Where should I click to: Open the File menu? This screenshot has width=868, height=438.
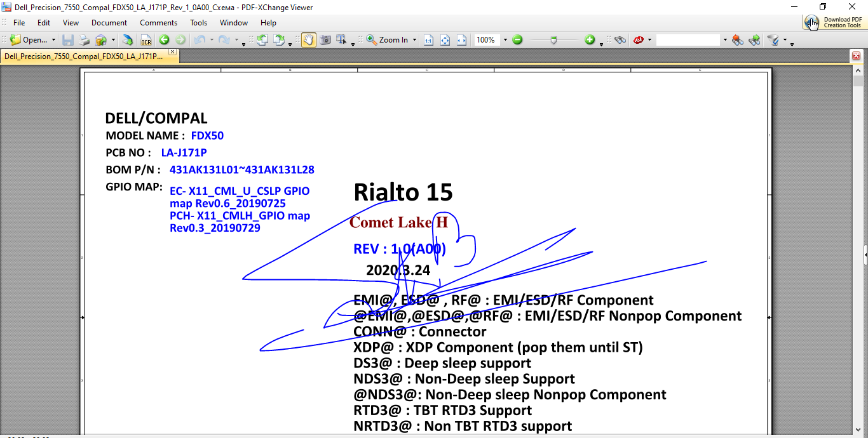[x=19, y=22]
